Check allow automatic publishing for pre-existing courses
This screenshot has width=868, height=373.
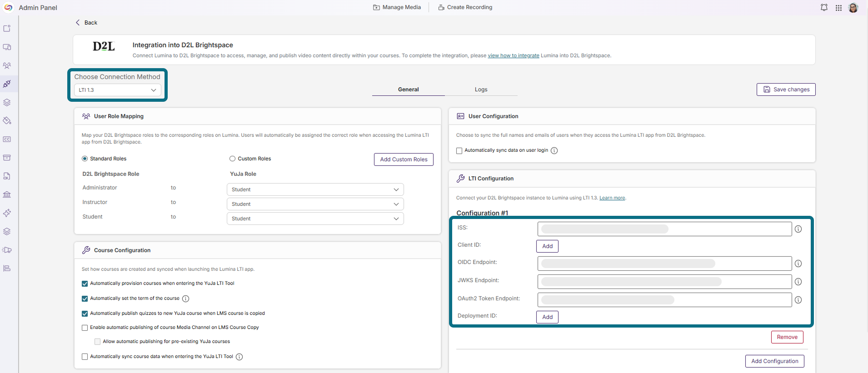coord(97,342)
